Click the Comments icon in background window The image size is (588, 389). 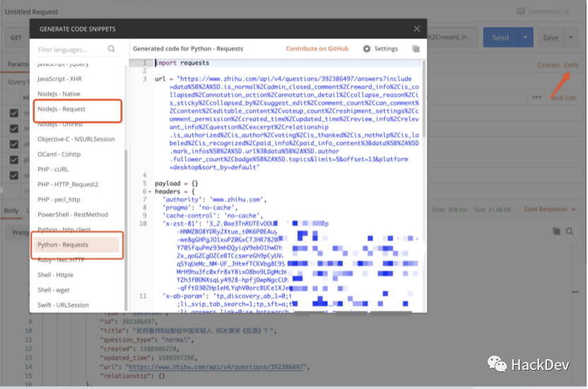coord(521,11)
